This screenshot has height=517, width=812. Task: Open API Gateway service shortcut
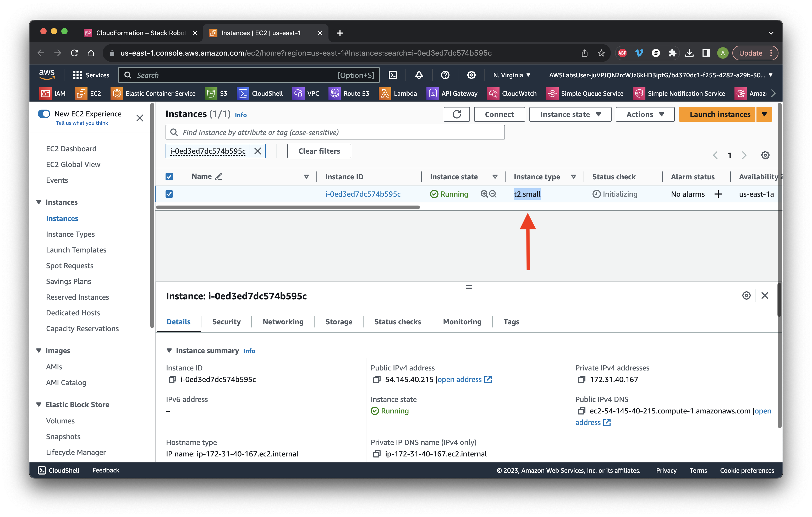coord(452,94)
